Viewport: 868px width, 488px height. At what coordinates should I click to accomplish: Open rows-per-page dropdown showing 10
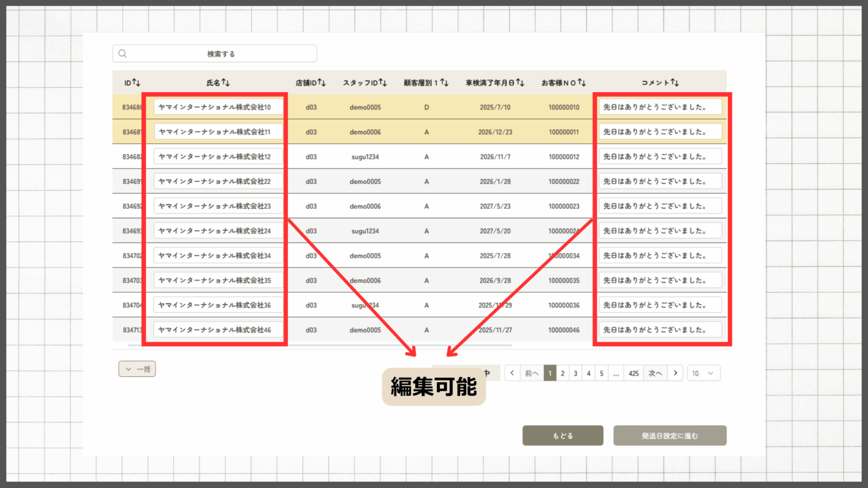click(x=704, y=373)
